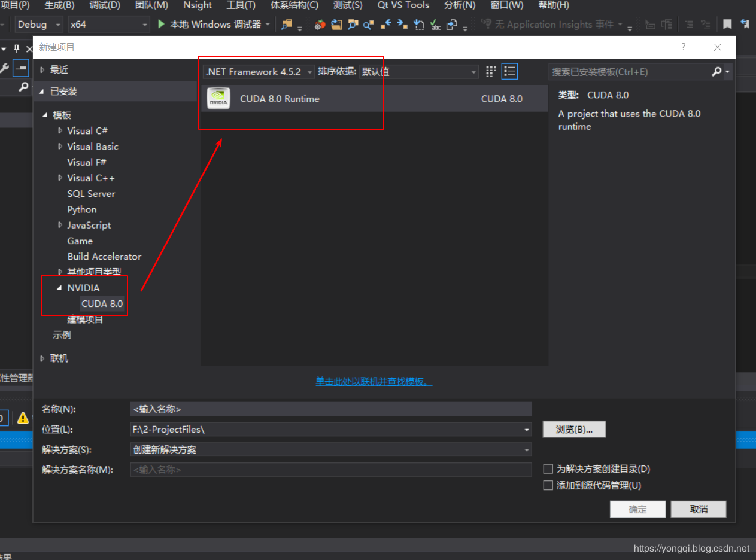Open the 生成(B) menu
Screen dimensions: 756x560
point(60,5)
